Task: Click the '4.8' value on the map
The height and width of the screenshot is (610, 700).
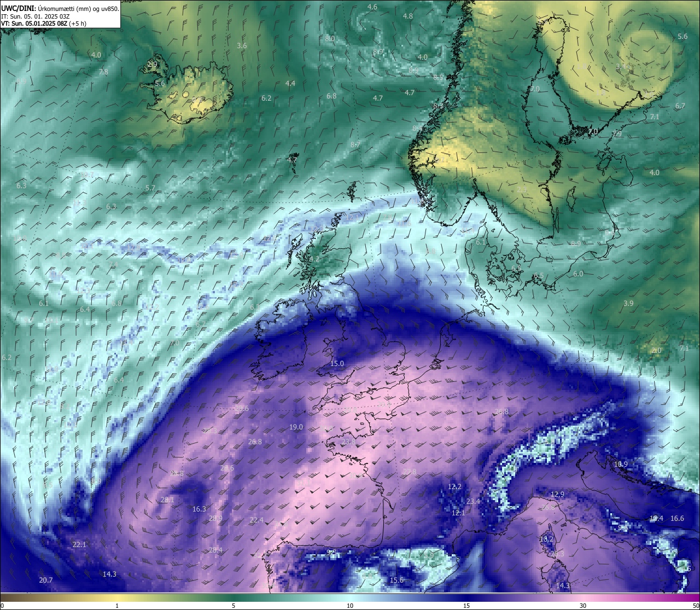Action: (x=408, y=16)
